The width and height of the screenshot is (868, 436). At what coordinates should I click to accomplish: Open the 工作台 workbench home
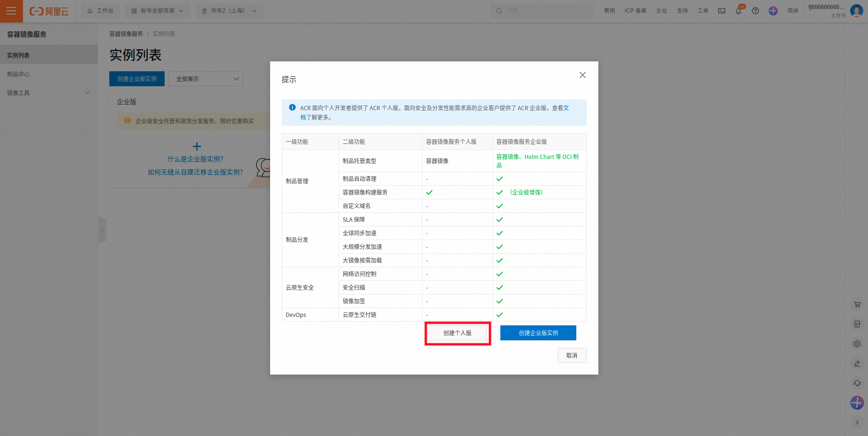click(x=100, y=11)
